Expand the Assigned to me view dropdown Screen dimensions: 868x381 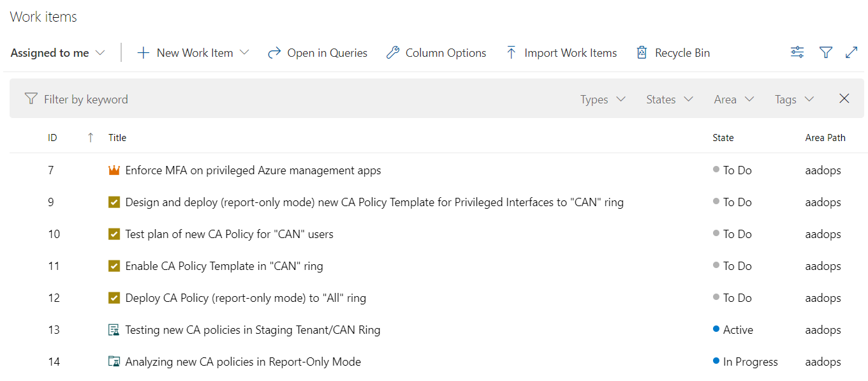(x=57, y=53)
